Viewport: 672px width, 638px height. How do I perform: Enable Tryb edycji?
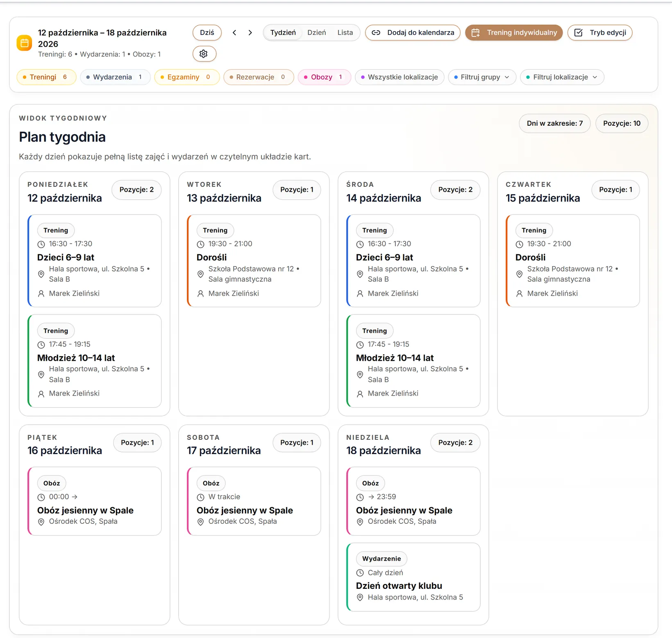[600, 33]
